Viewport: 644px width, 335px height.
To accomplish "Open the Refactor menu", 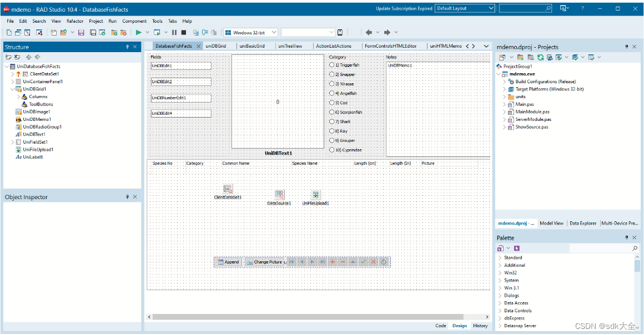I will [75, 21].
